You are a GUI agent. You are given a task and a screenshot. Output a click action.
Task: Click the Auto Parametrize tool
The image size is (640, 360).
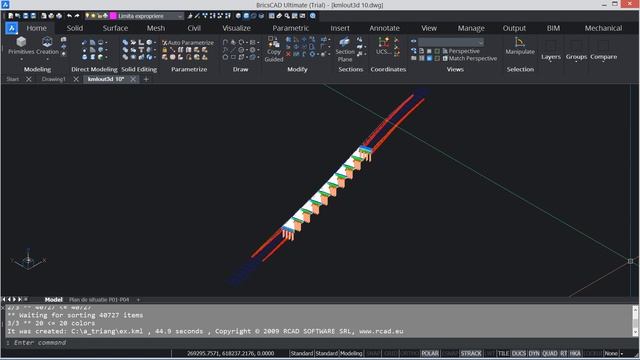coord(188,42)
